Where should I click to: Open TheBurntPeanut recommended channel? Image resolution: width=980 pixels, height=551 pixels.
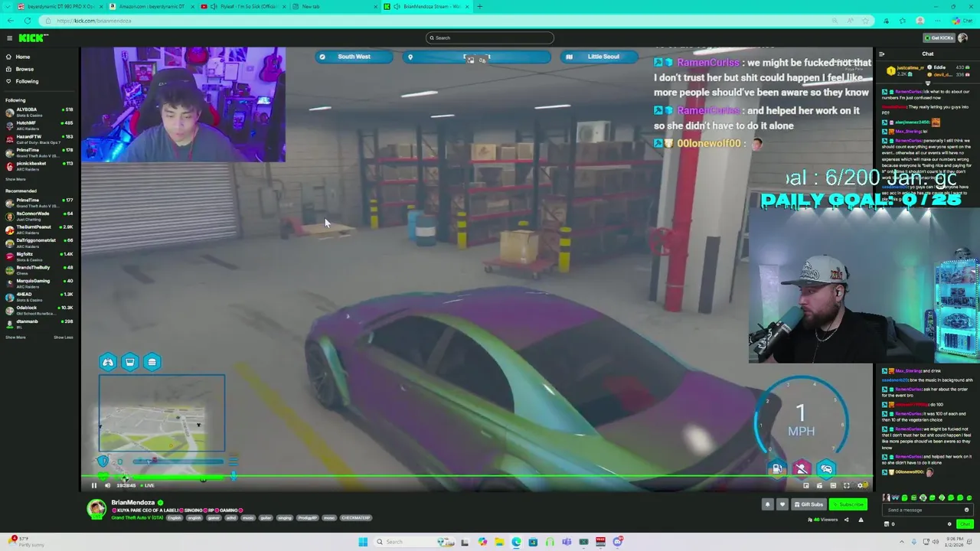(x=39, y=229)
